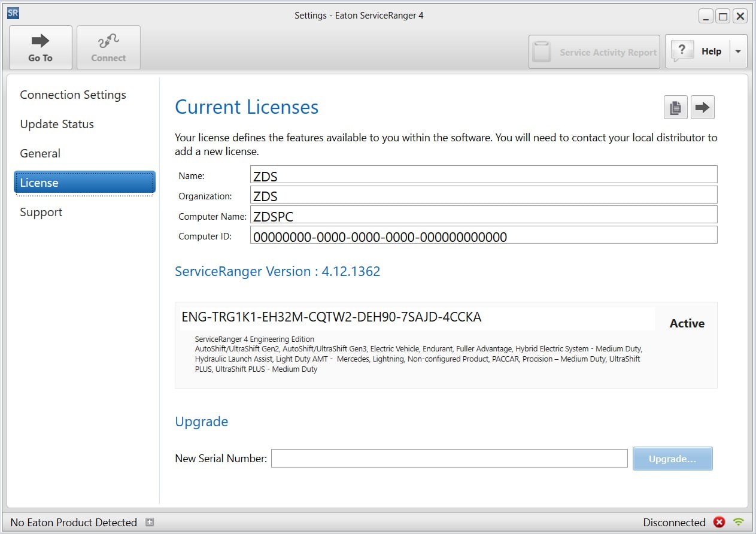The width and height of the screenshot is (756, 534).
Task: Expand the Help dropdown arrow
Action: 738,52
